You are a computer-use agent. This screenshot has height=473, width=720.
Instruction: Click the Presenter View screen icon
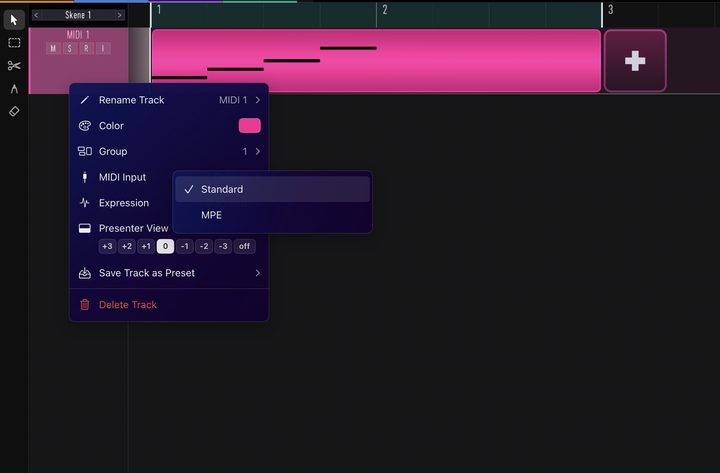[x=84, y=229]
